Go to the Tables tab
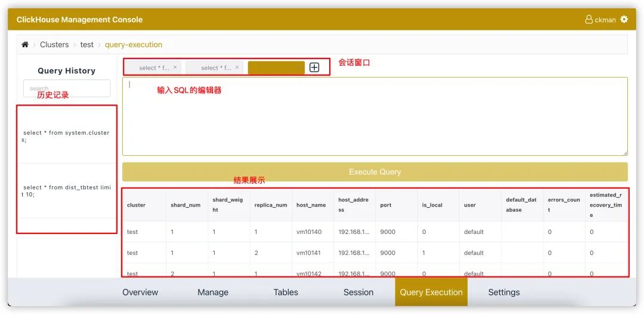 pyautogui.click(x=286, y=293)
